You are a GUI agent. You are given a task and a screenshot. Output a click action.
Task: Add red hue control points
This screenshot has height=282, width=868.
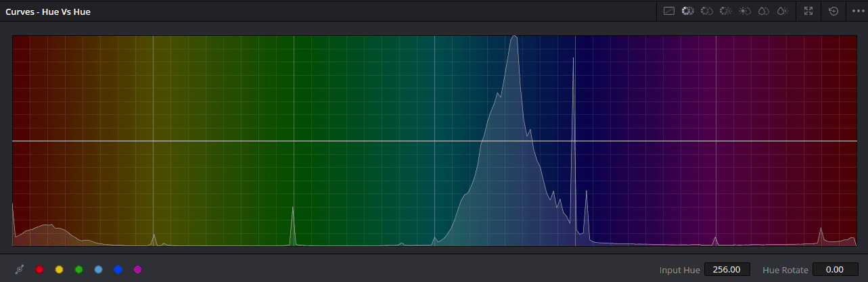click(39, 269)
